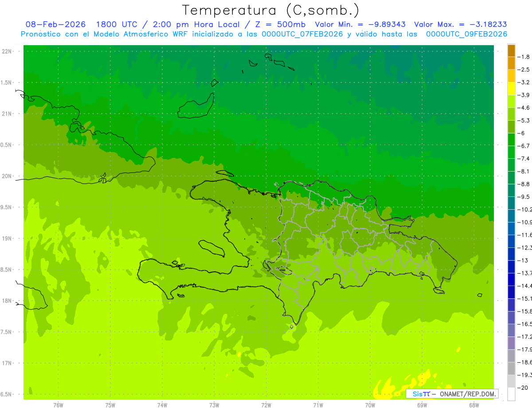Image resolution: width=532 pixels, height=411 pixels.
Task: Click the "76W" longitude label
Action: coord(58,405)
